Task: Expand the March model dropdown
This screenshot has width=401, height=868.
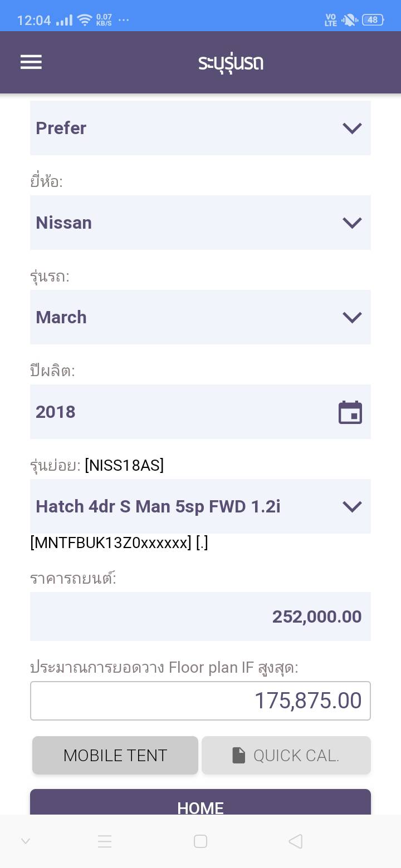Action: [200, 317]
